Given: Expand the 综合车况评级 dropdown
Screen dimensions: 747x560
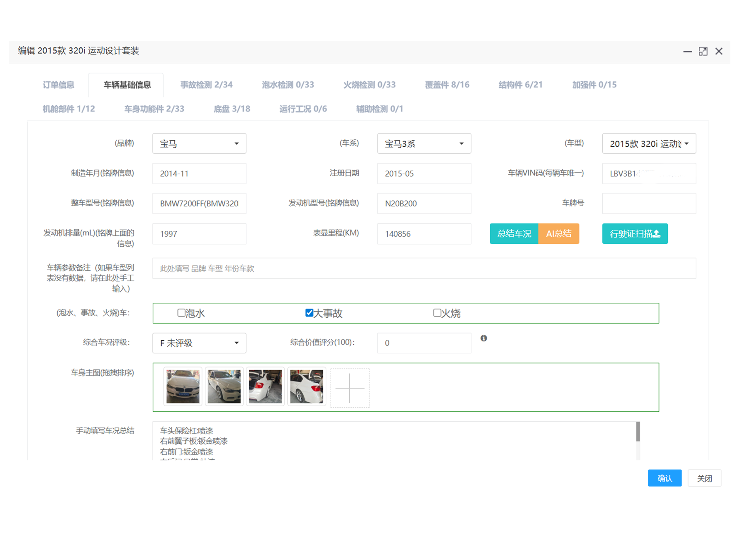Looking at the screenshot, I should pyautogui.click(x=199, y=343).
